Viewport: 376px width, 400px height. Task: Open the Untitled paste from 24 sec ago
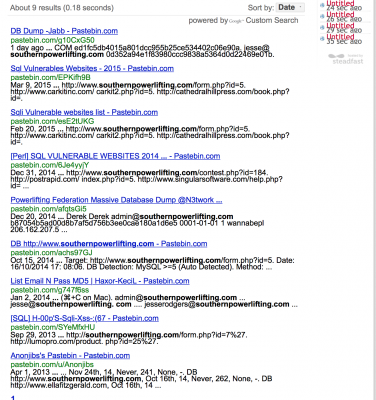tap(340, 4)
